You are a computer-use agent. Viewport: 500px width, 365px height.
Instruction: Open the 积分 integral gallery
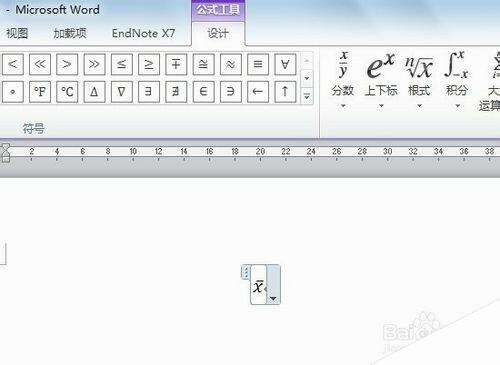click(457, 80)
